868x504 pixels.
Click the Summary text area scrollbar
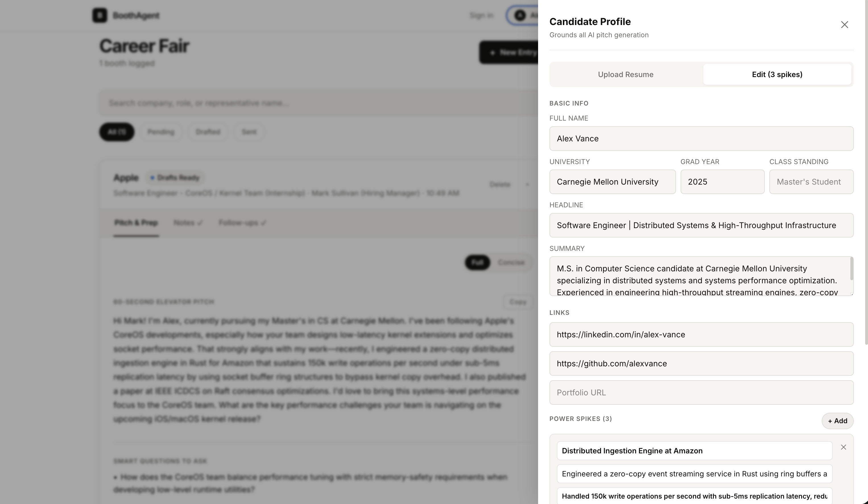(852, 269)
